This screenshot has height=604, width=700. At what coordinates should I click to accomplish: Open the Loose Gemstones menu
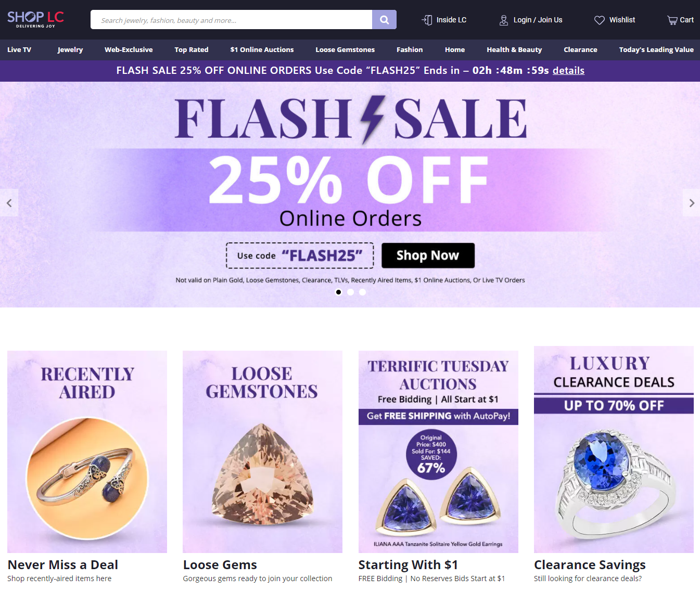pos(345,49)
